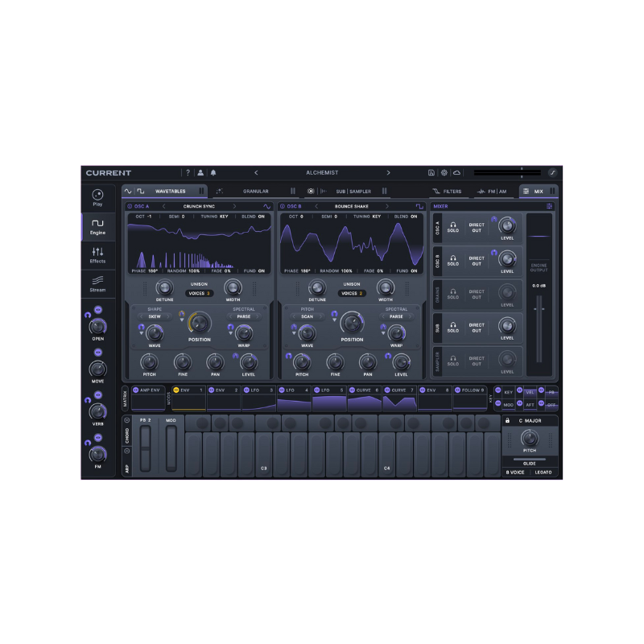Open the Stream view in sidebar

[97, 284]
